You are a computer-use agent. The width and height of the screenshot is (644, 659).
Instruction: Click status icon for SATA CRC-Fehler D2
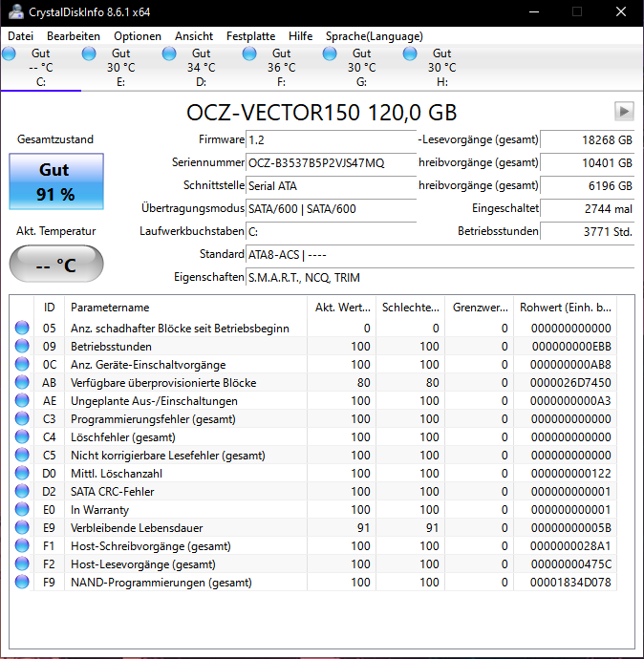[x=22, y=491]
